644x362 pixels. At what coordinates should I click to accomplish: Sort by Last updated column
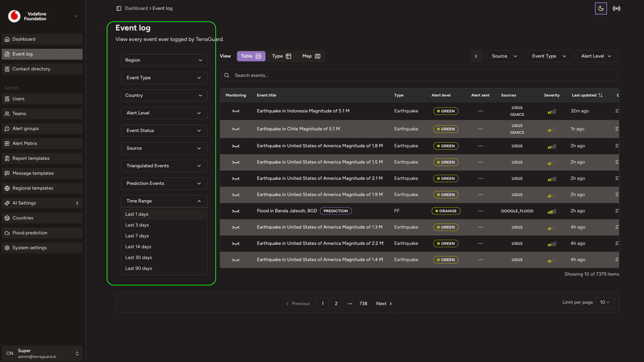[x=587, y=95]
